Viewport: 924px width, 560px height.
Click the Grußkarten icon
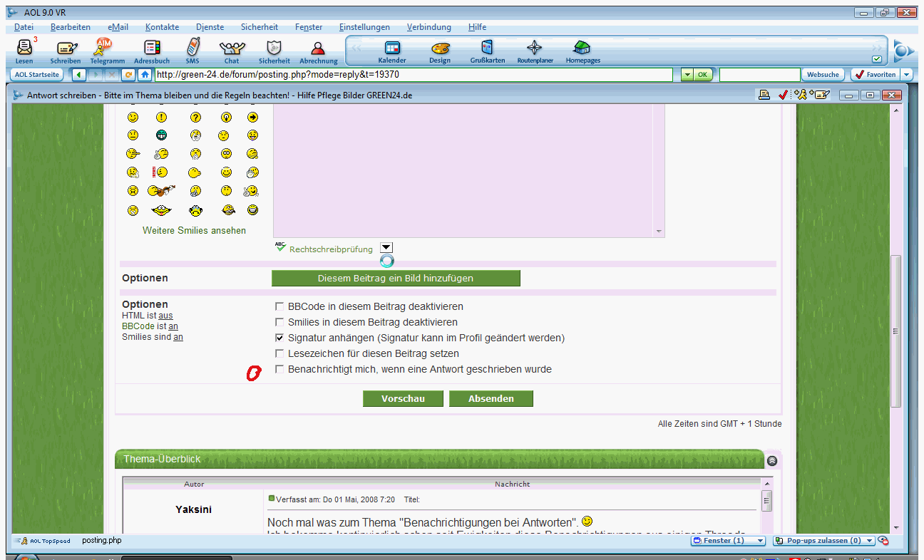pos(487,49)
